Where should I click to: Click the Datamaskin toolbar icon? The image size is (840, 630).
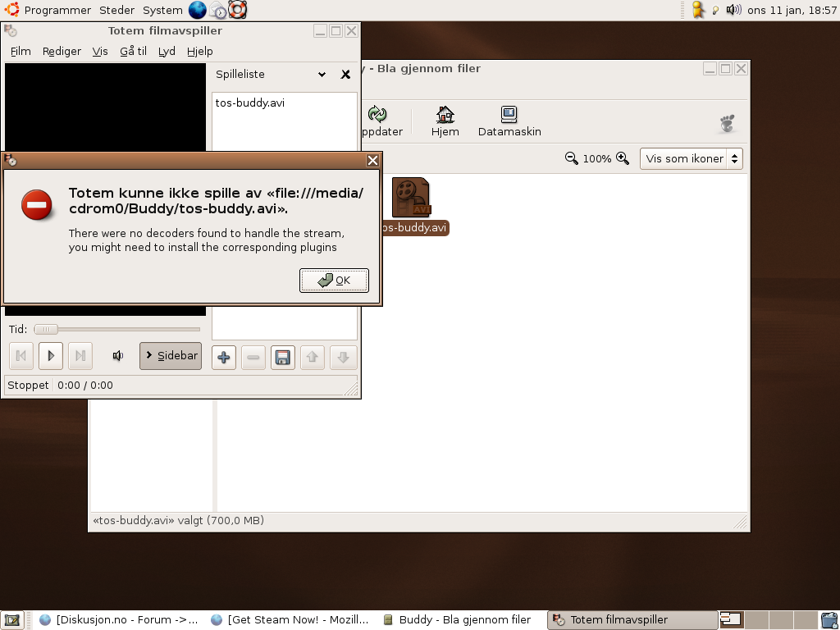509,121
